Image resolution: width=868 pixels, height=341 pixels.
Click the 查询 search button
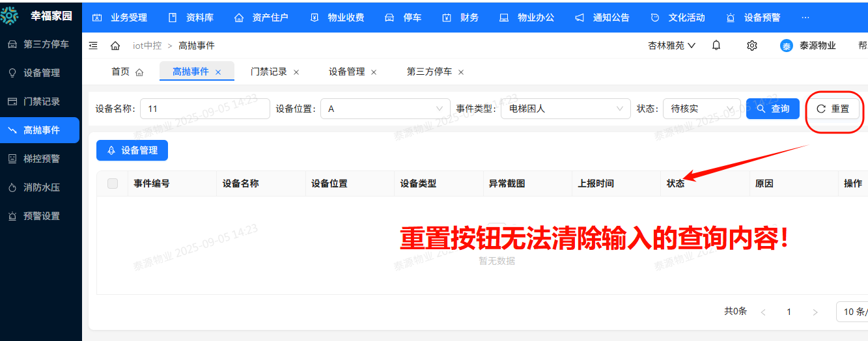773,109
